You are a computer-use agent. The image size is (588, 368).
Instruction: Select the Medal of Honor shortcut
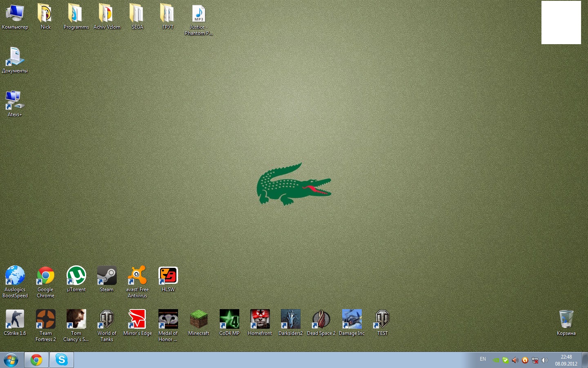point(168,326)
